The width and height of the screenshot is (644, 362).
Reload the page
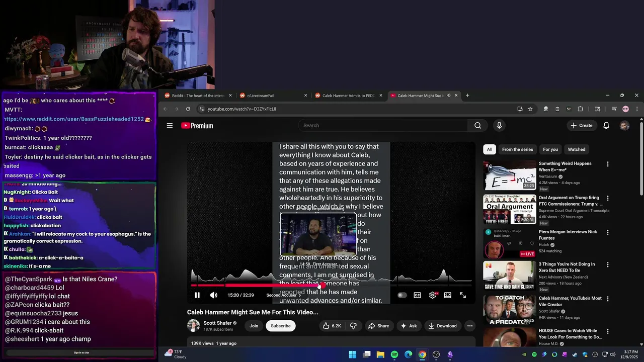pyautogui.click(x=188, y=109)
